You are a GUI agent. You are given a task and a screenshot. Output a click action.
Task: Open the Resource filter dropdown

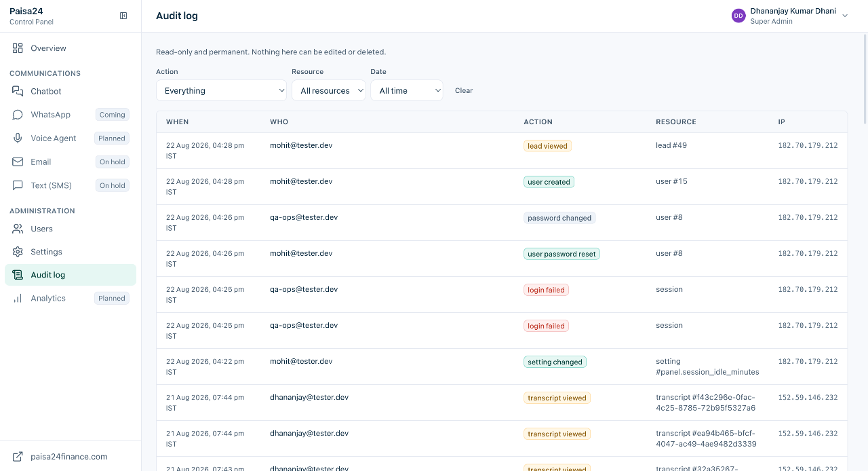(x=329, y=90)
